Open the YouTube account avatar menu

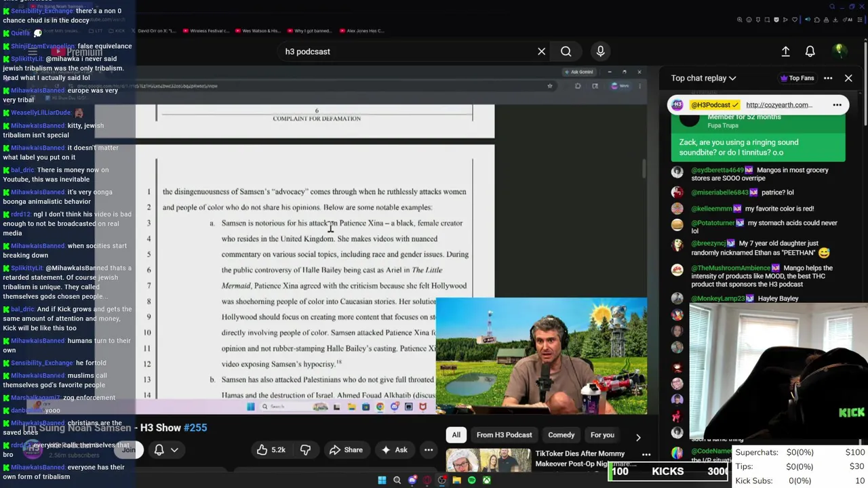[839, 51]
